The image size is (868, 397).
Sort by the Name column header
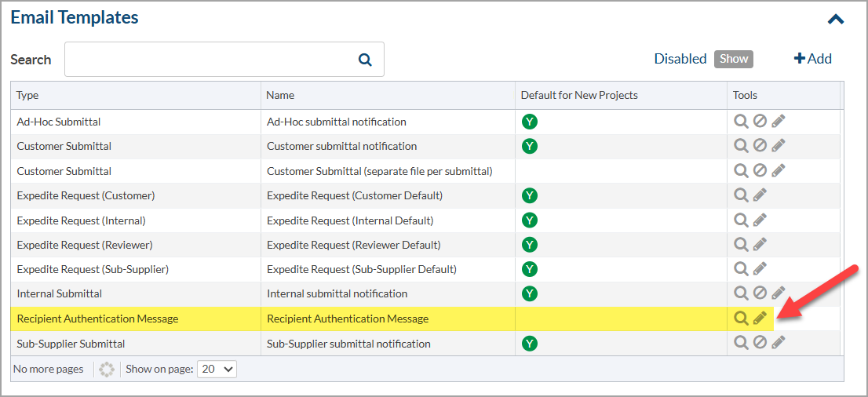pyautogui.click(x=280, y=95)
